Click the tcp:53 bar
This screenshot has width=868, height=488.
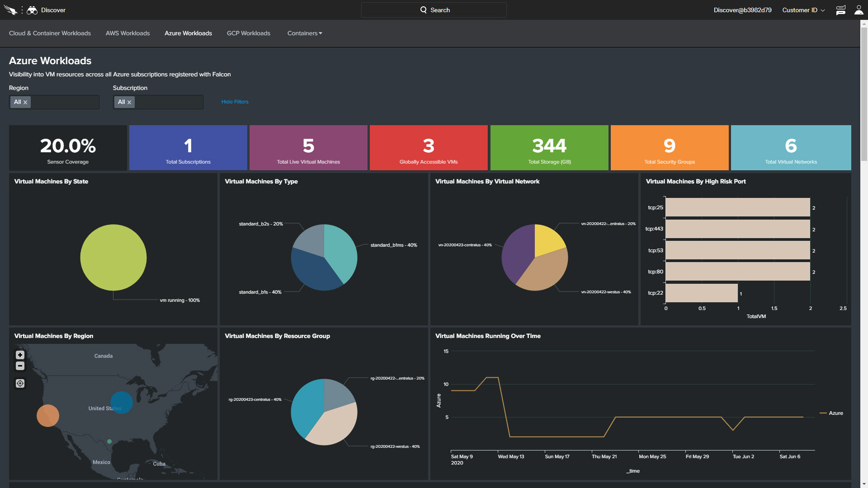[738, 250]
